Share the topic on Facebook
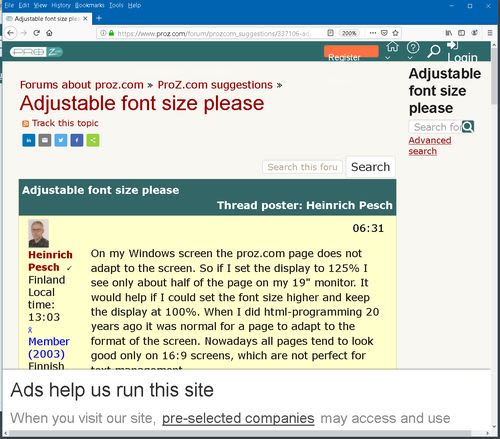Viewport: 500px width, 439px height. (77, 140)
